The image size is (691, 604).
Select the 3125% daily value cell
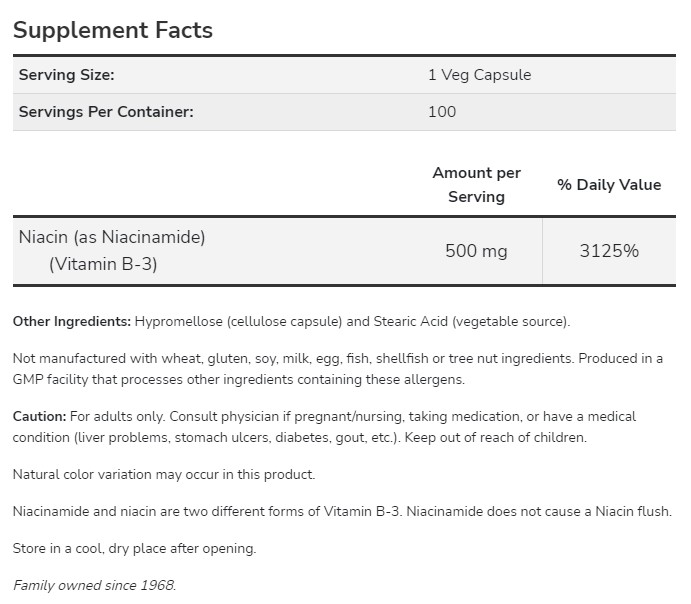click(609, 251)
